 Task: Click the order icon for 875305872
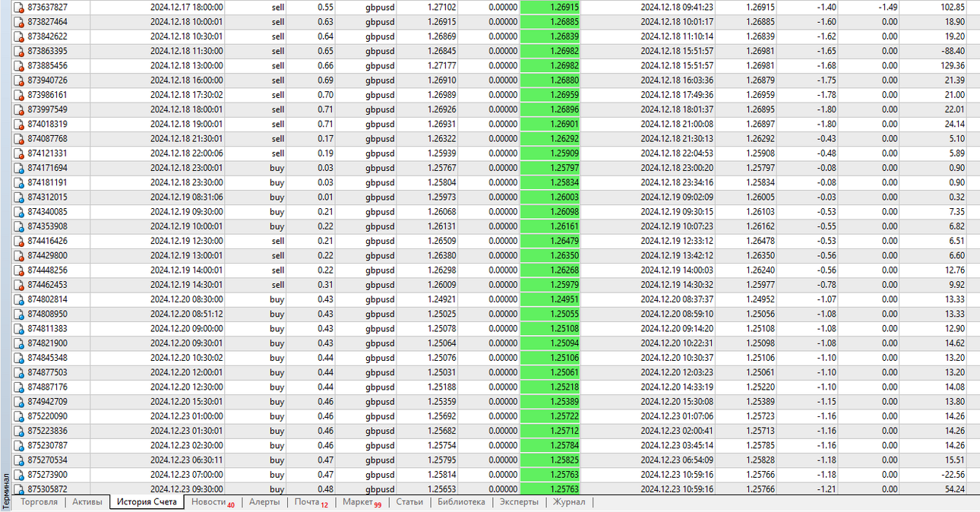(x=19, y=489)
